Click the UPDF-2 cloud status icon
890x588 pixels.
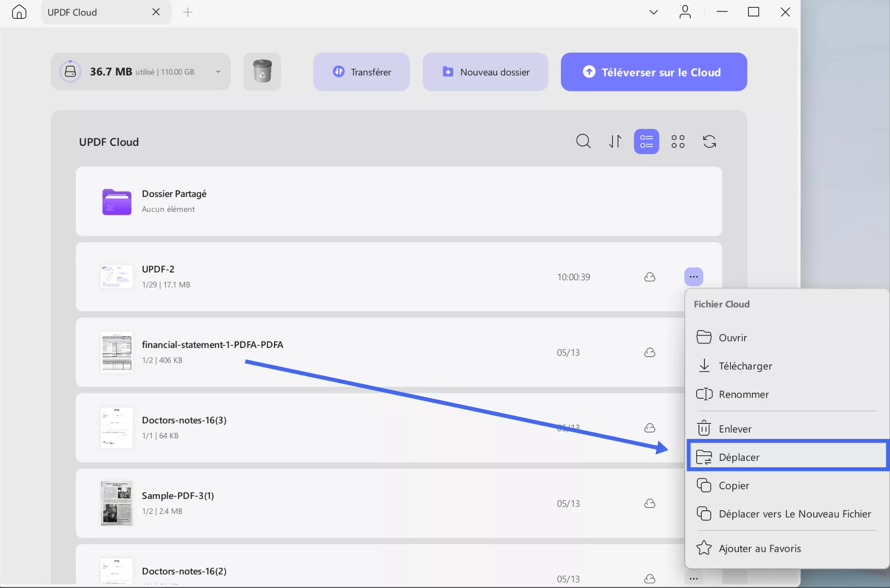[x=650, y=277]
